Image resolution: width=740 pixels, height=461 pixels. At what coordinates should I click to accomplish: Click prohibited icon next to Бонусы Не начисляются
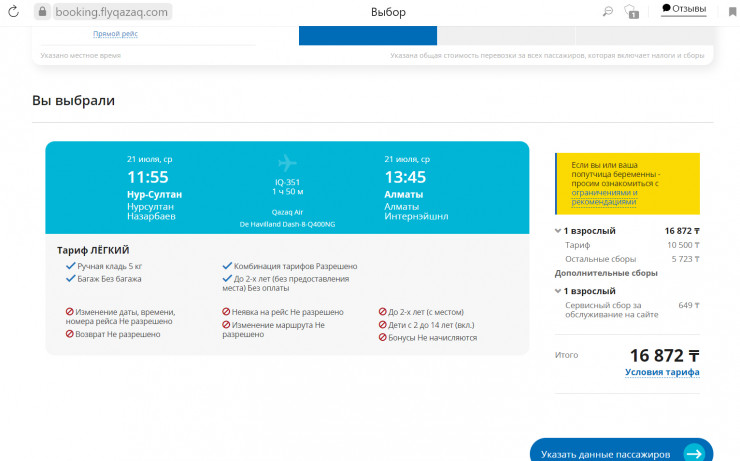coord(383,338)
